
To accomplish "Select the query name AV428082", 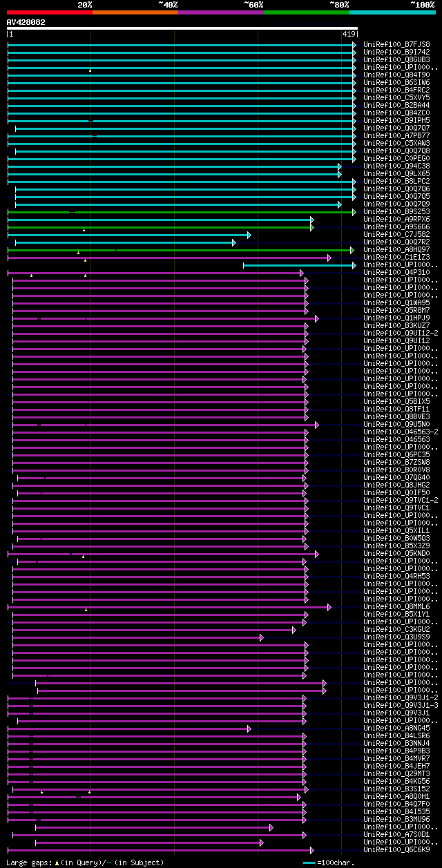I will tap(26, 22).
